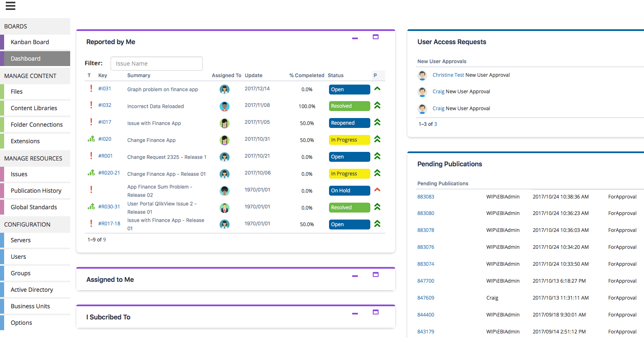Screen dimensions: 644x338
Task: Expand the I Subcribed To panel
Action: tap(376, 312)
